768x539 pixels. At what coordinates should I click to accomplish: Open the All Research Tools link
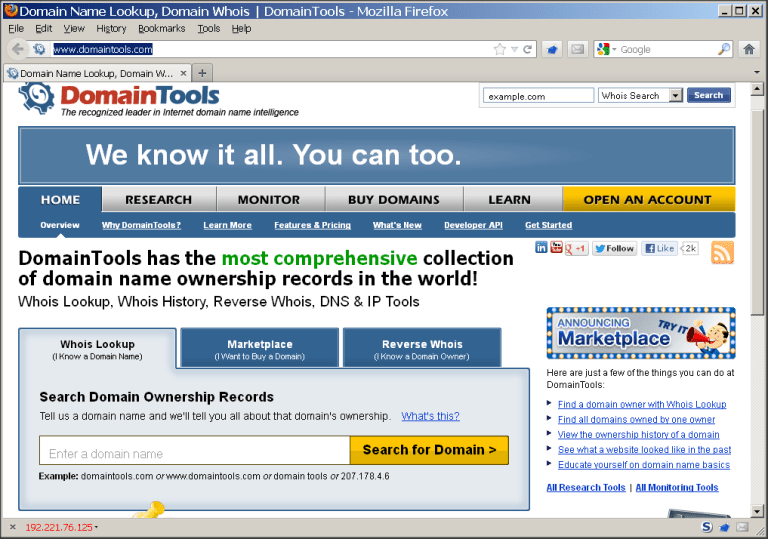(x=586, y=488)
